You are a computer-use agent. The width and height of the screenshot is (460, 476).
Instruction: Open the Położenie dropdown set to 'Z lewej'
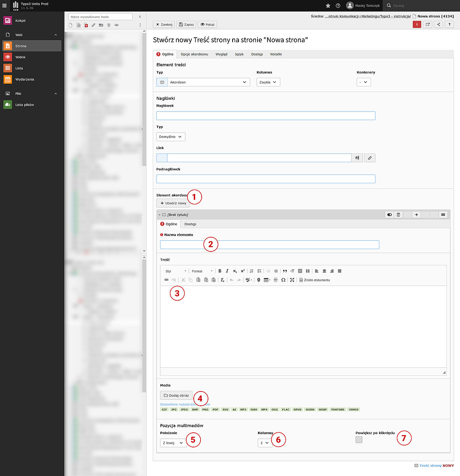173,443
